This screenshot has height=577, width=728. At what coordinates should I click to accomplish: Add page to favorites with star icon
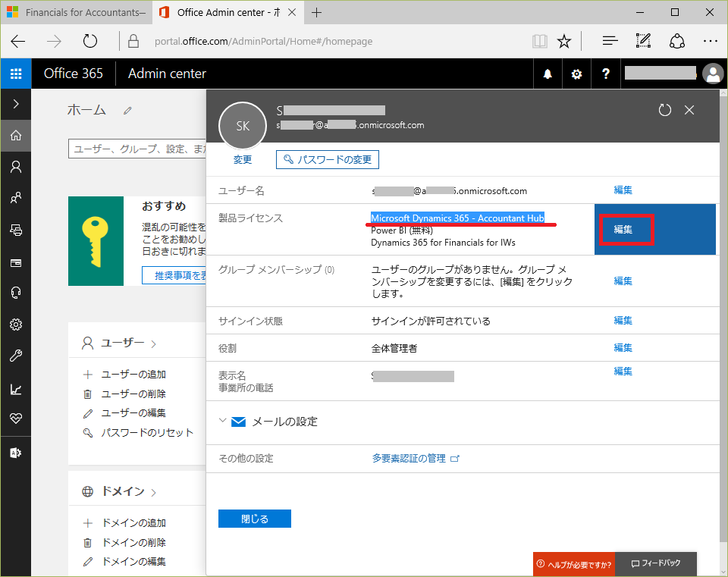564,41
